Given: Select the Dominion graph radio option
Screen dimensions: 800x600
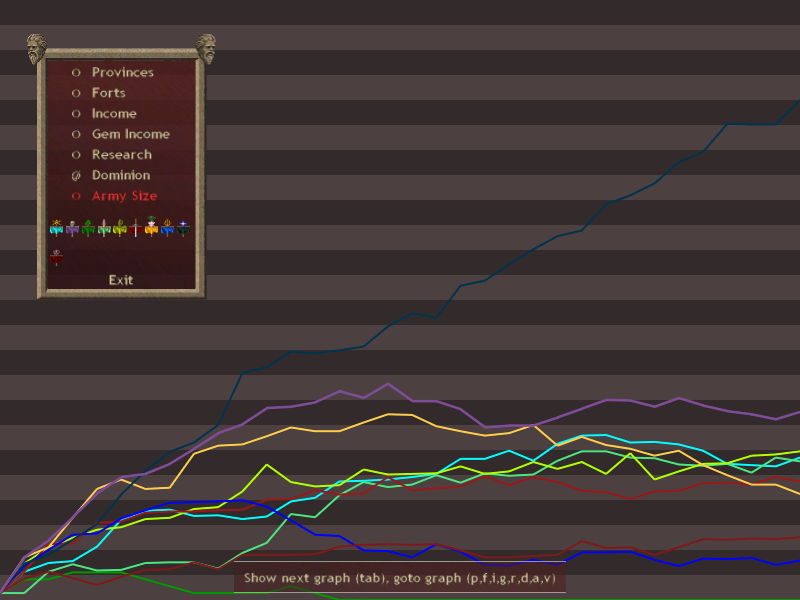Looking at the screenshot, I should [x=111, y=175].
